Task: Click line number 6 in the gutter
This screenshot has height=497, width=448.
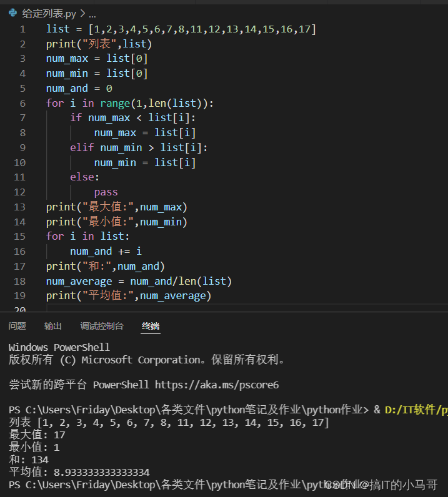Action: tap(22, 103)
